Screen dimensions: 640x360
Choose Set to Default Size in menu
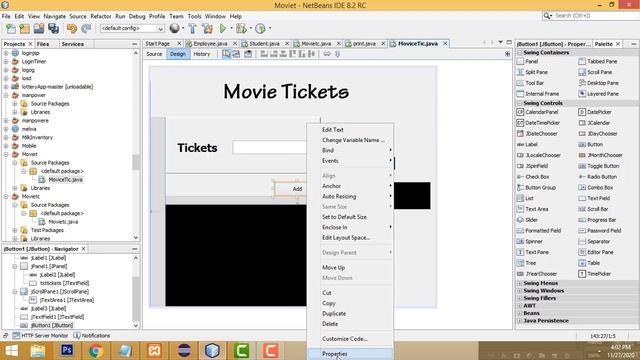click(x=350, y=217)
